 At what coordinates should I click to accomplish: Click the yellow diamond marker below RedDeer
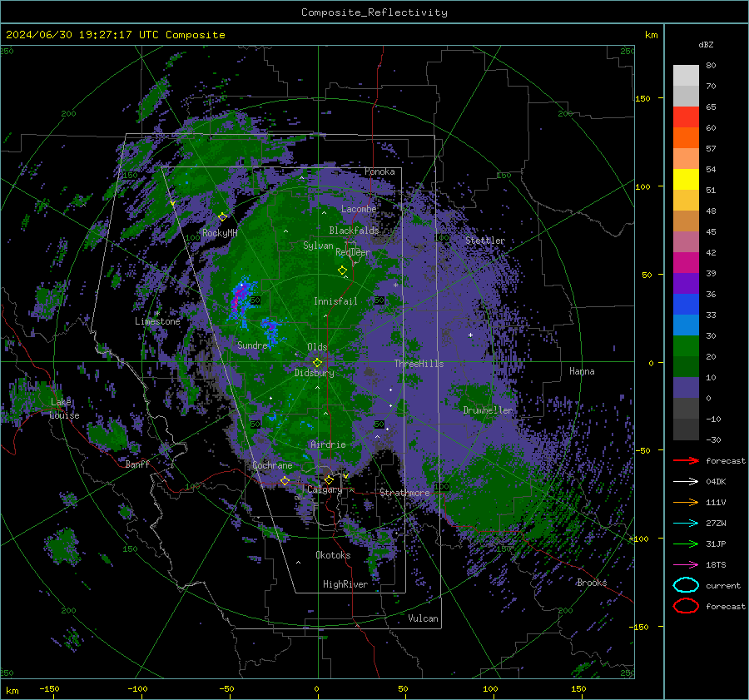[343, 271]
